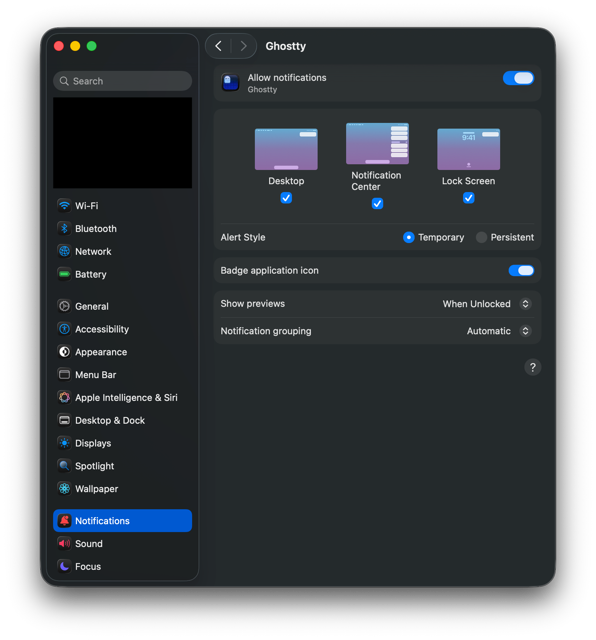Open Apple Intelligence & Siri icon
The height and width of the screenshot is (640, 596).
64,397
